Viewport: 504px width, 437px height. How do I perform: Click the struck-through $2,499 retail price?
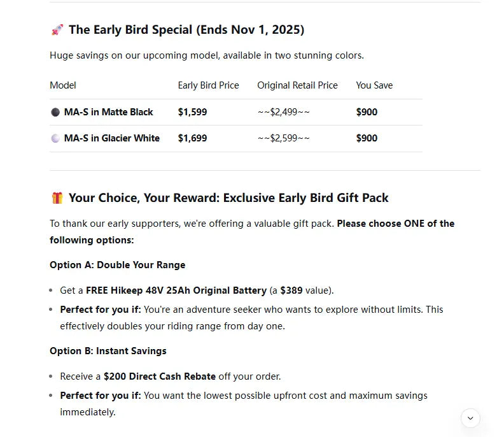(284, 112)
